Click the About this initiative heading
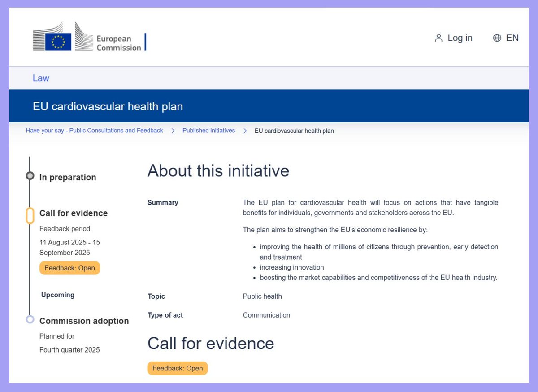Image resolution: width=538 pixels, height=392 pixels. click(218, 171)
